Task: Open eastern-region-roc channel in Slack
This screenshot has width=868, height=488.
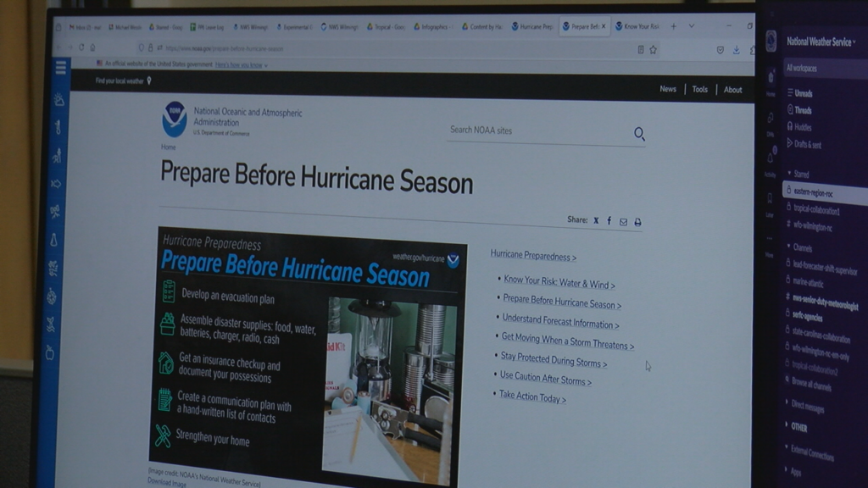Action: pyautogui.click(x=825, y=192)
